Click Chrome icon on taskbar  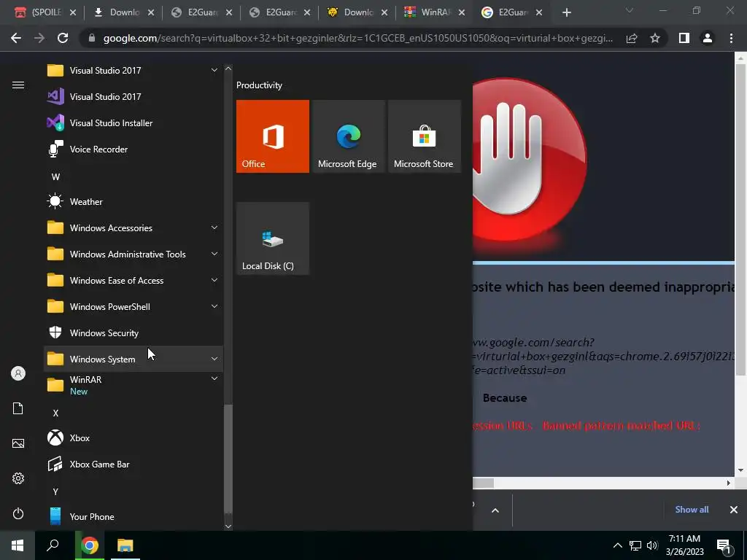(90, 545)
